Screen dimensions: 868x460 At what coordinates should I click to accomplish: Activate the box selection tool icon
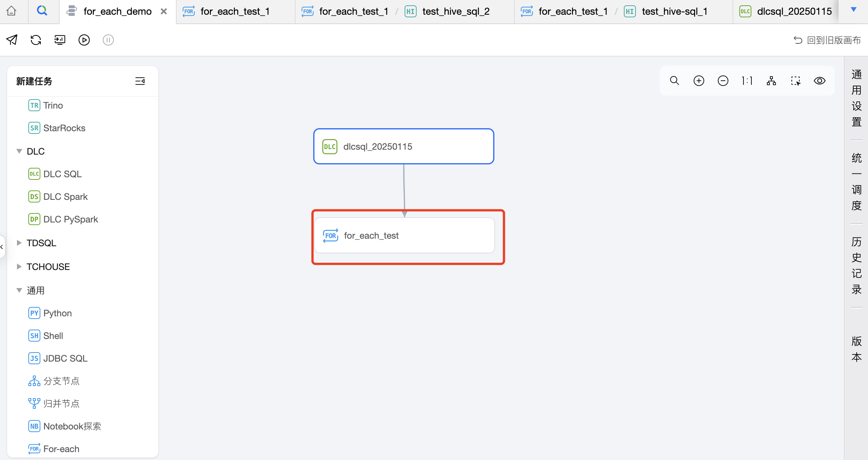coord(796,81)
